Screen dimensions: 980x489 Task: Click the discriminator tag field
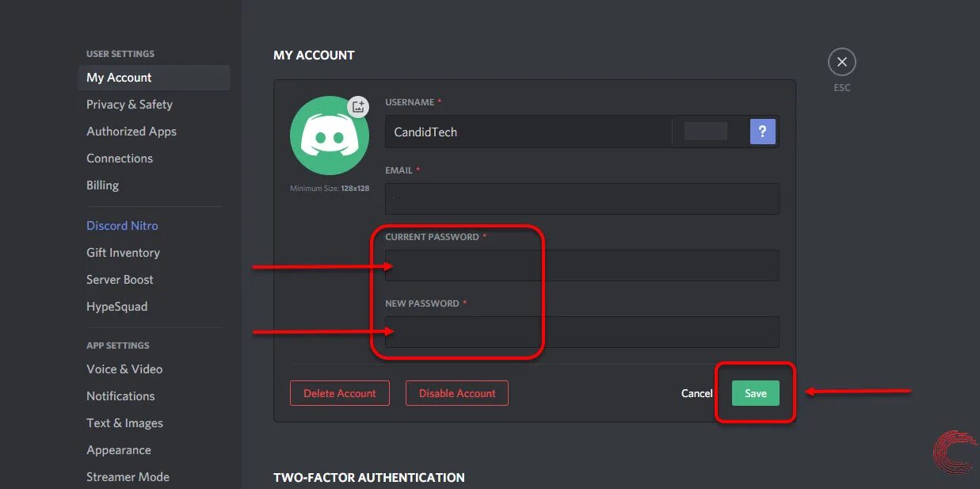pyautogui.click(x=706, y=132)
